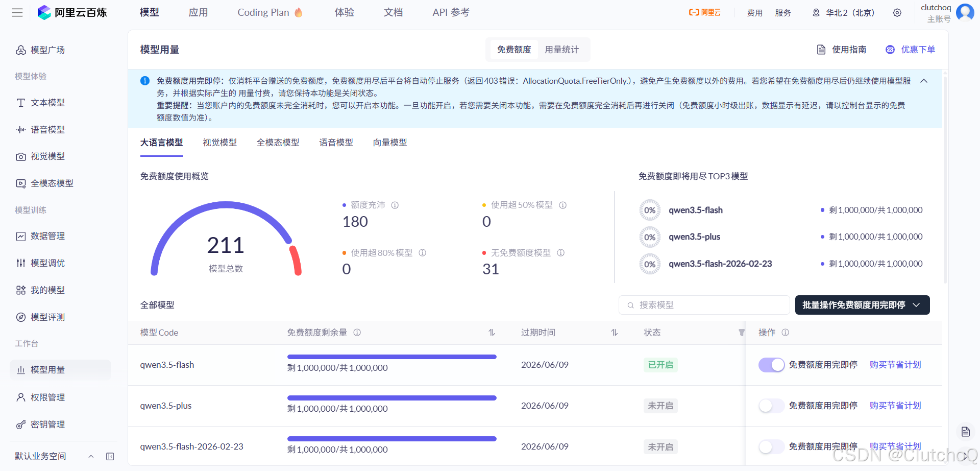Open the 状态 column filter
The width and height of the screenshot is (980, 471).
[x=741, y=333]
